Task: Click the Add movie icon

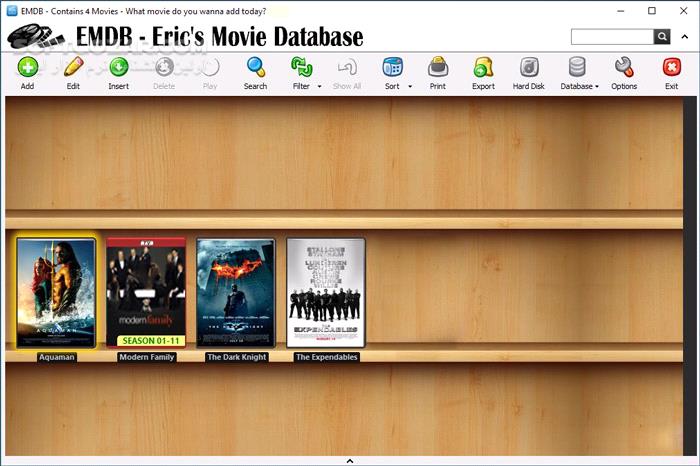Action: [27, 68]
